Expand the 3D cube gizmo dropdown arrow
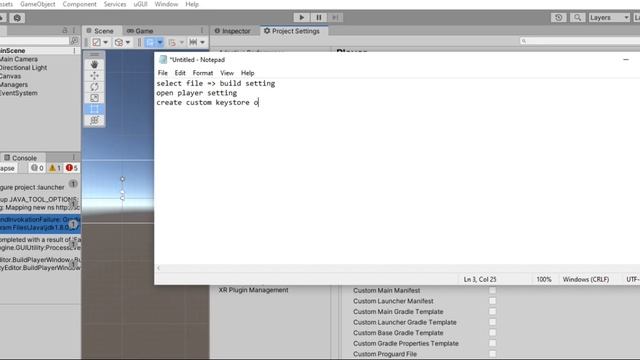 pos(128,42)
